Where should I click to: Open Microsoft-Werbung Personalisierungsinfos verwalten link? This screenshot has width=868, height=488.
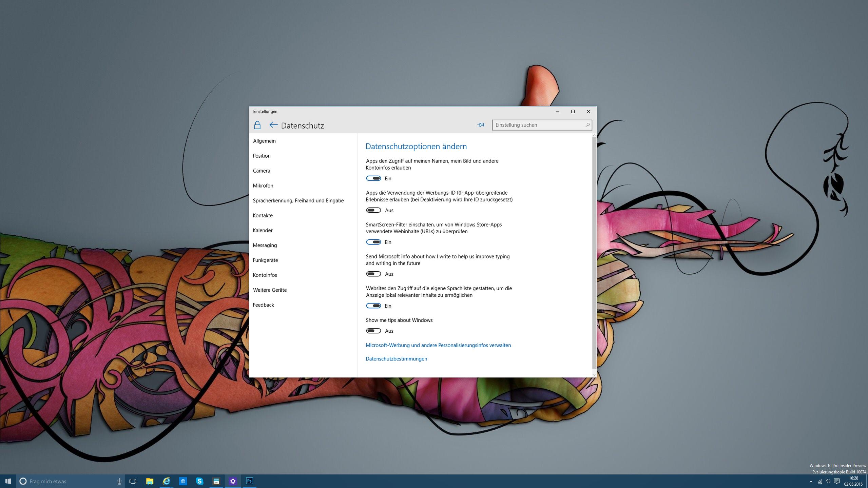(438, 345)
